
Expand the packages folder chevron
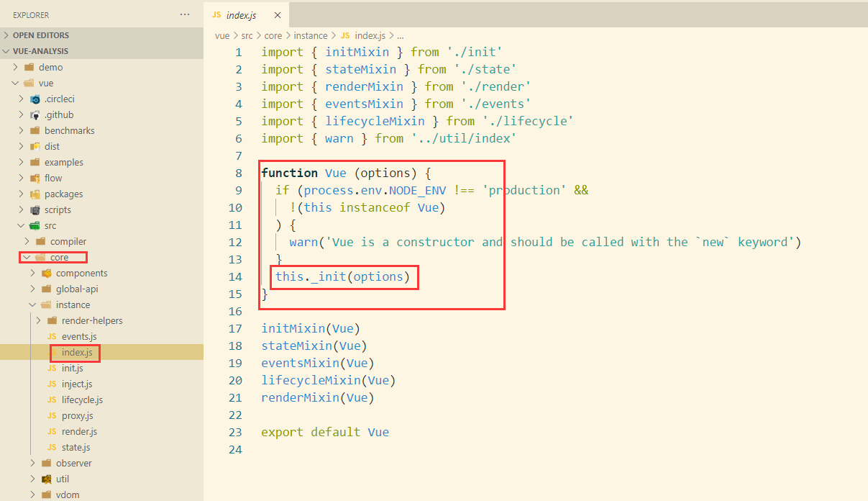click(22, 194)
